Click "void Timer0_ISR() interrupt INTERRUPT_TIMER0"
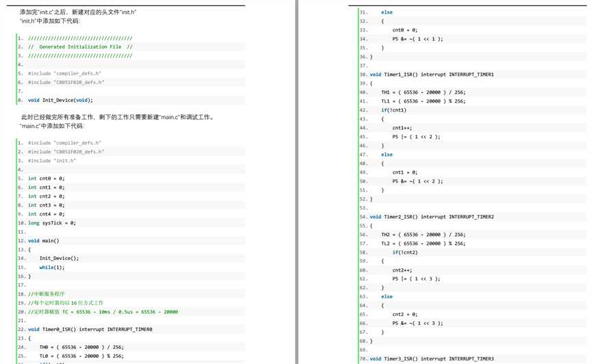The image size is (598, 364). [90, 330]
